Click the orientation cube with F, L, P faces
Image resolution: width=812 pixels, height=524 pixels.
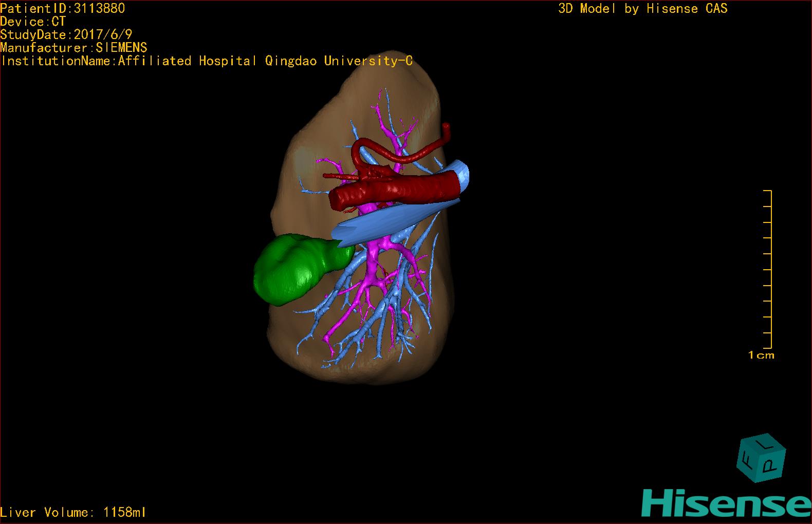[x=762, y=458]
